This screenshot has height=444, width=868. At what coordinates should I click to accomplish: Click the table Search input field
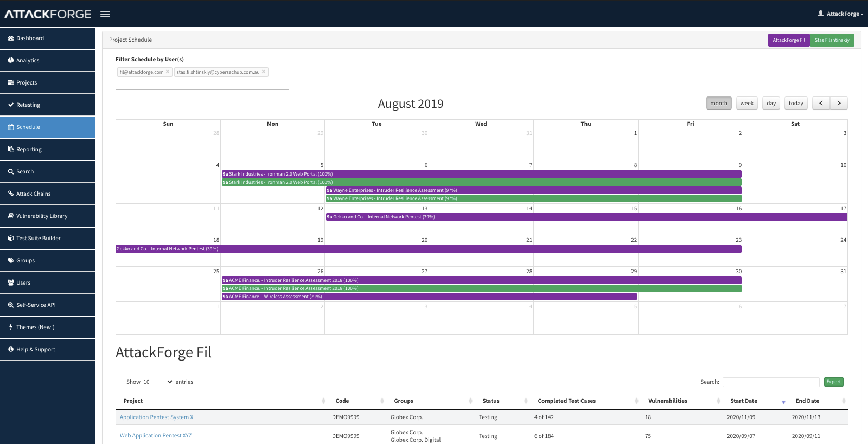[771, 382]
